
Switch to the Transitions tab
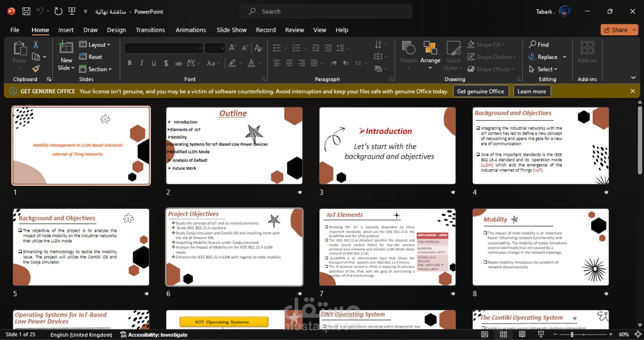(150, 30)
